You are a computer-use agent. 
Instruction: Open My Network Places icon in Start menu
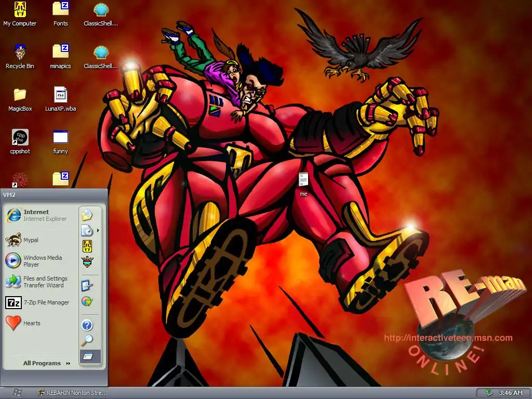click(87, 262)
